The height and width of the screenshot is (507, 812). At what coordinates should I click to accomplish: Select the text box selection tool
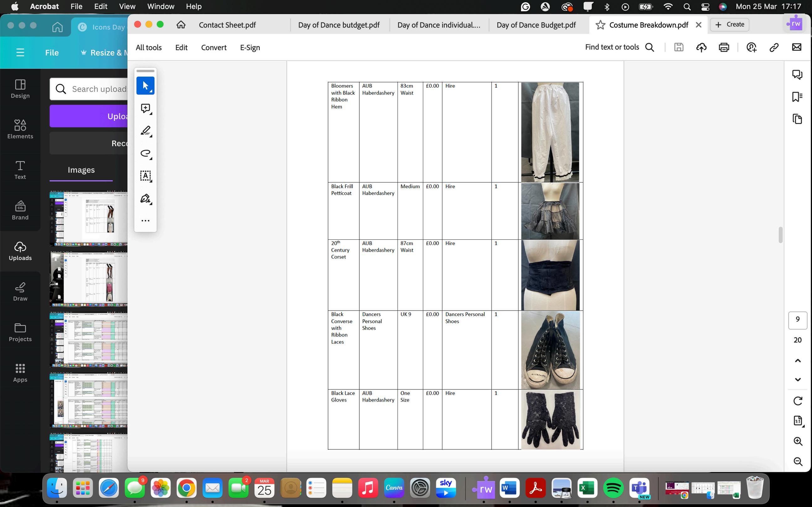145,176
